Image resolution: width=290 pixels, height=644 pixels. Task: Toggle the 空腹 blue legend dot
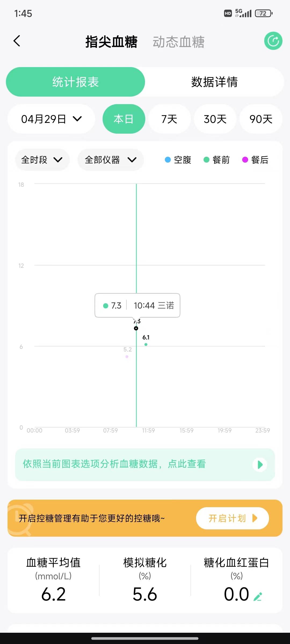pyautogui.click(x=168, y=160)
